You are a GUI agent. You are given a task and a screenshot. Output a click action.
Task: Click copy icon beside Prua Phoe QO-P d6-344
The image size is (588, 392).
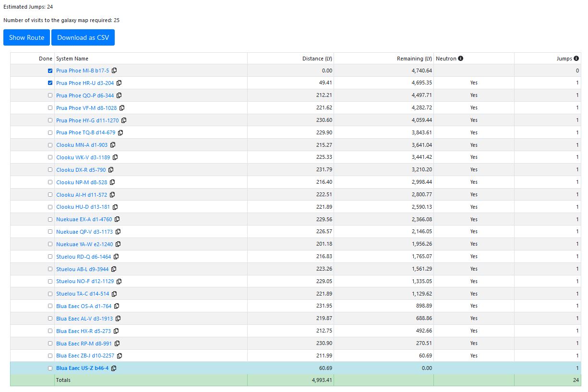[119, 95]
